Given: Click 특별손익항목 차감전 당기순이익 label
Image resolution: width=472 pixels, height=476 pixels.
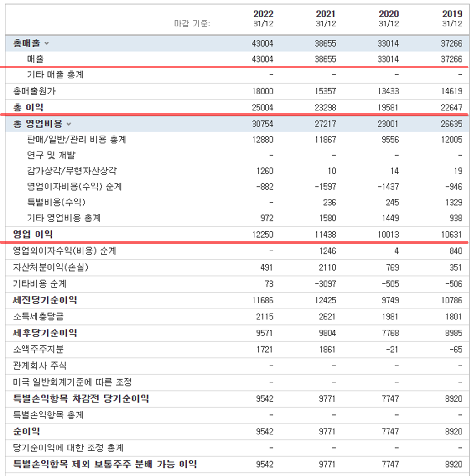Looking at the screenshot, I should (x=81, y=398).
